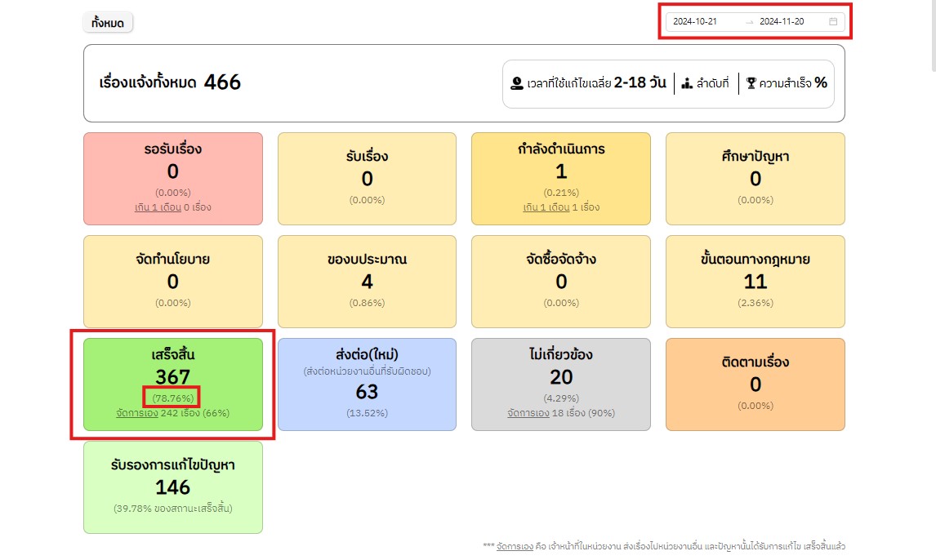Screen dimensions: 936x560
Task: Open the ติดตามเรื่อง orange status card
Action: (x=755, y=384)
